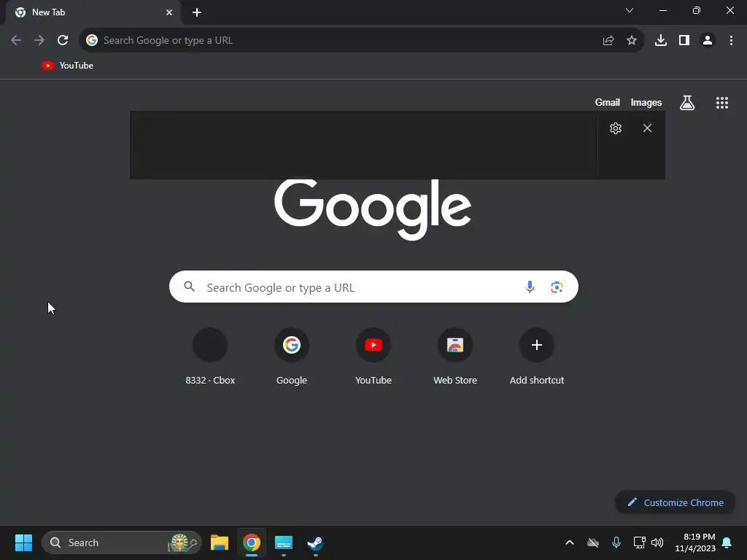The width and height of the screenshot is (747, 560).
Task: Click the magnifier icon in search box
Action: click(190, 287)
